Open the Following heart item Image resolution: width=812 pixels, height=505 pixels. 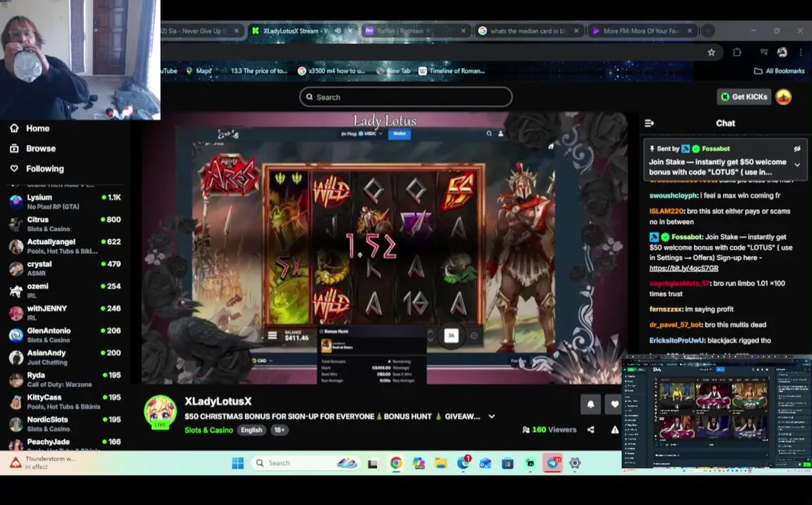click(36, 168)
